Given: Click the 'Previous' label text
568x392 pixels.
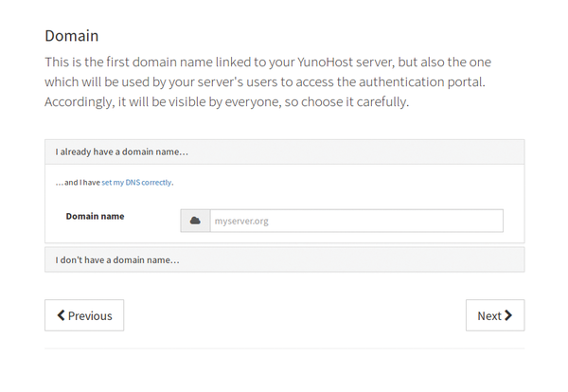Looking at the screenshot, I should [90, 316].
